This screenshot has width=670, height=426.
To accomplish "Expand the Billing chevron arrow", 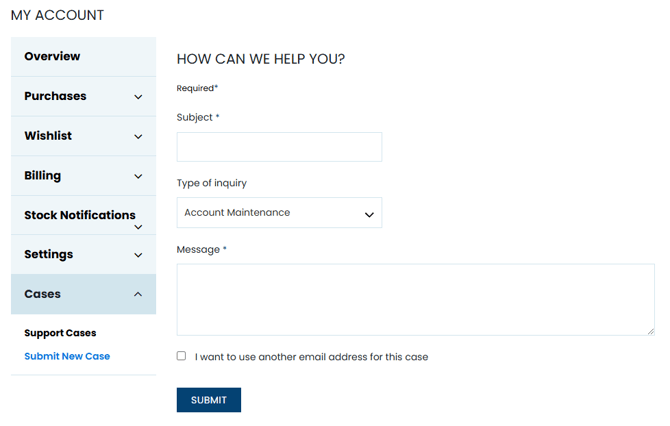I will (138, 176).
